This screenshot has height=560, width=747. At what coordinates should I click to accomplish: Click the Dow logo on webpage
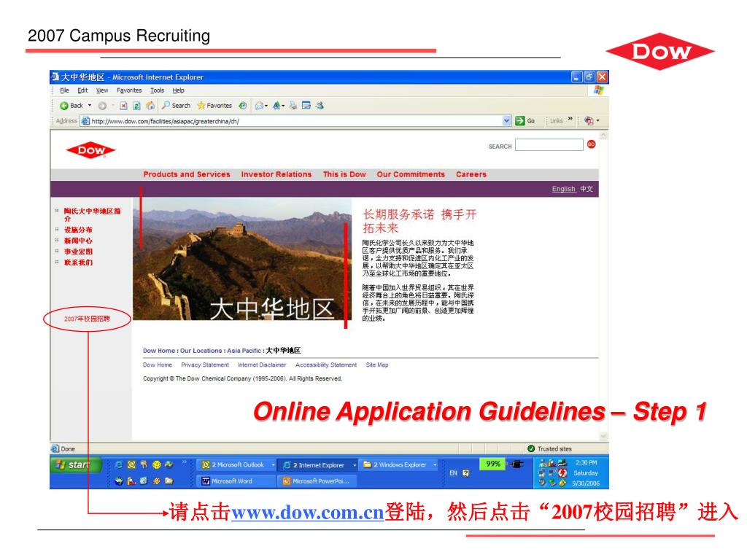coord(90,150)
